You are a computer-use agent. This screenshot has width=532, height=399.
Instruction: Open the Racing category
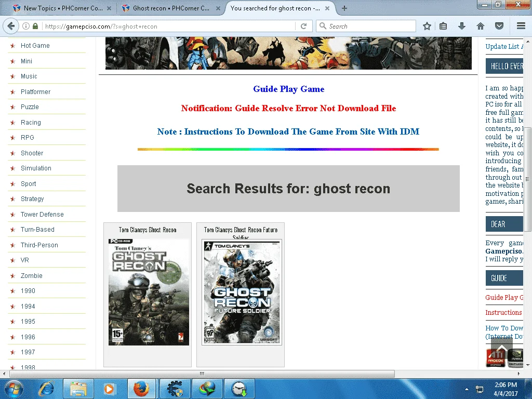[x=31, y=123]
